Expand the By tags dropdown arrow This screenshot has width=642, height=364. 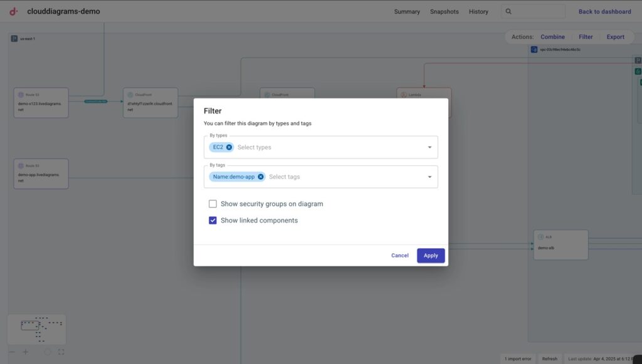pos(429,177)
